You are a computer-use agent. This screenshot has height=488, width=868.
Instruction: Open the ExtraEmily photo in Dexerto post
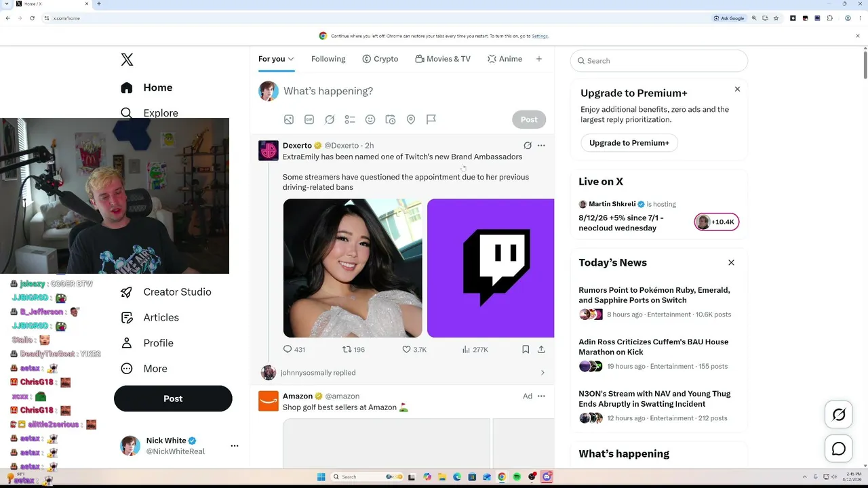point(353,268)
